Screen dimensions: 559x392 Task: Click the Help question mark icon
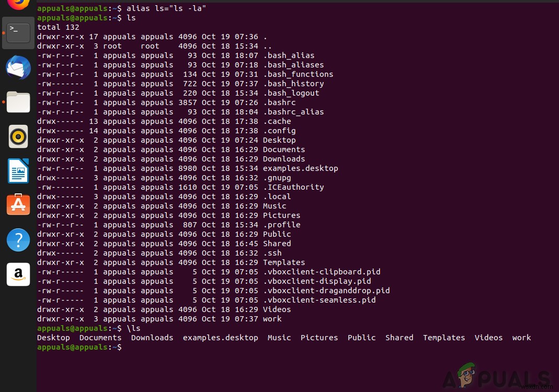(x=18, y=240)
